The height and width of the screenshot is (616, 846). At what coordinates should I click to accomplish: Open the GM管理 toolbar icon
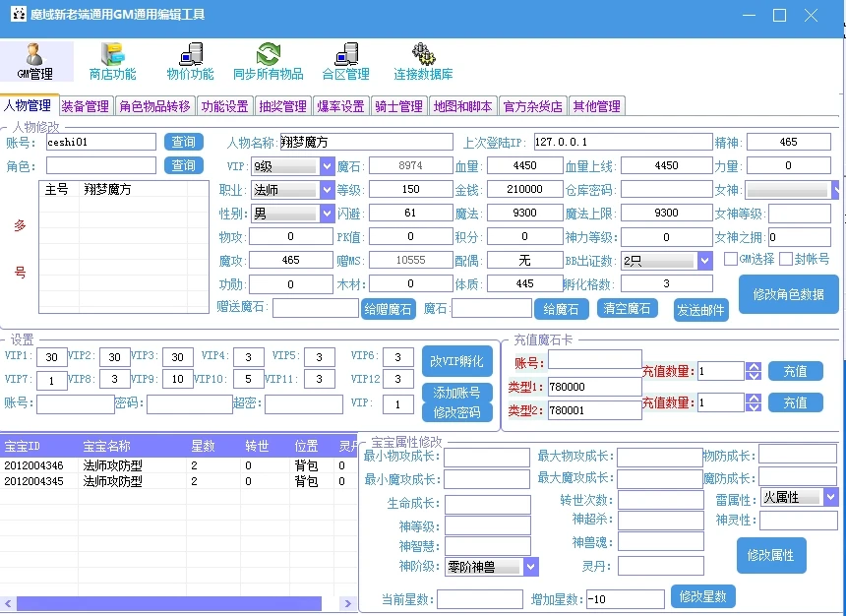point(35,62)
